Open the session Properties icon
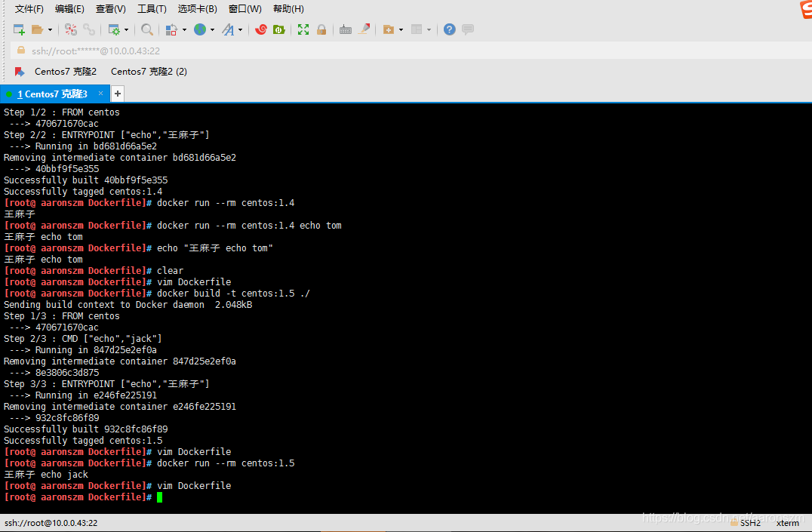This screenshot has width=812, height=532. pos(113,29)
